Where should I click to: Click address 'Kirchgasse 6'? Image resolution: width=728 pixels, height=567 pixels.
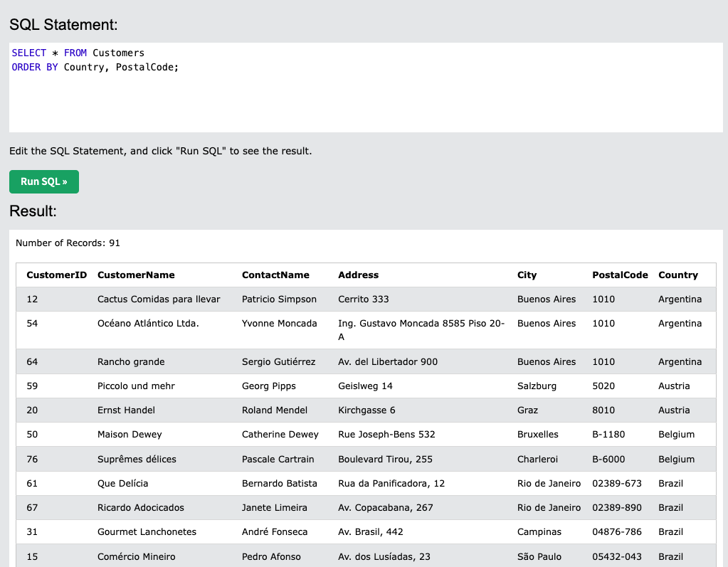coord(366,410)
